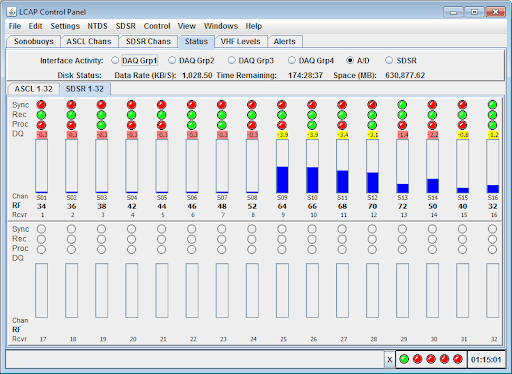Click the S09 yellow DQ value -3.9
The image size is (512, 374).
coord(282,135)
